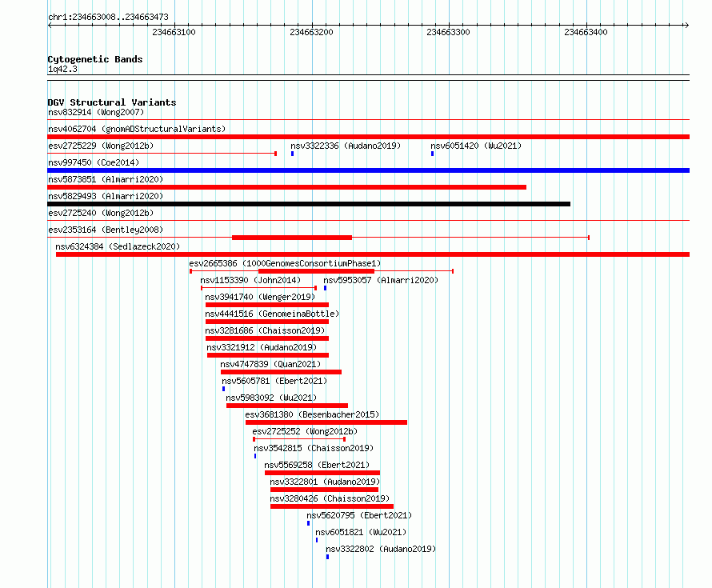Screen dimensions: 712x588
Task: Click the blue marker under nsv5620795
Action: coord(308,523)
